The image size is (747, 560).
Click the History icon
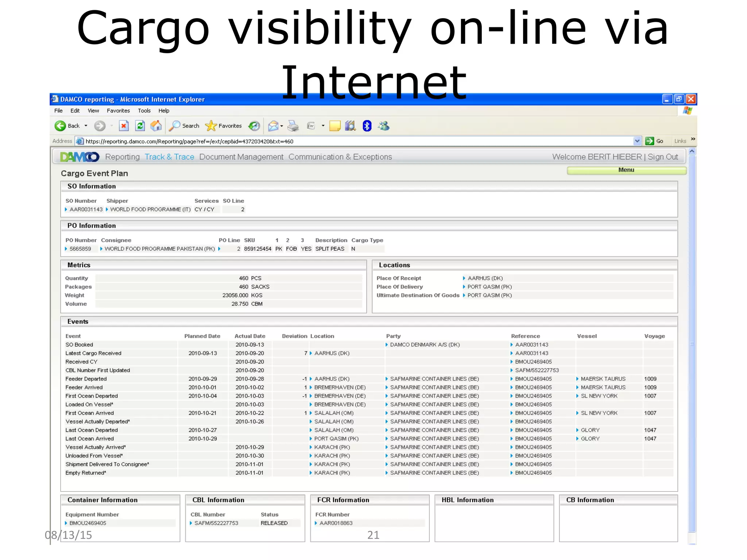click(254, 126)
